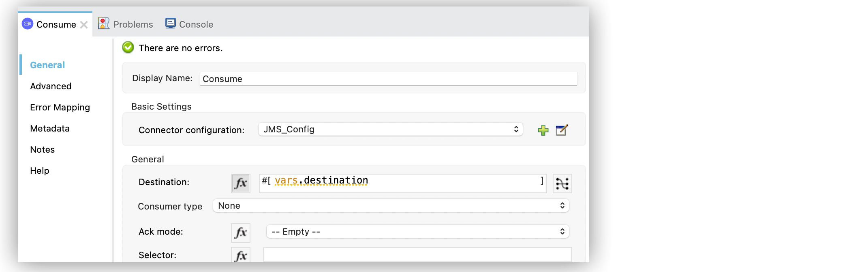This screenshot has height=272, width=868.
Task: Toggle the fx expression button for Destination
Action: pos(240,183)
